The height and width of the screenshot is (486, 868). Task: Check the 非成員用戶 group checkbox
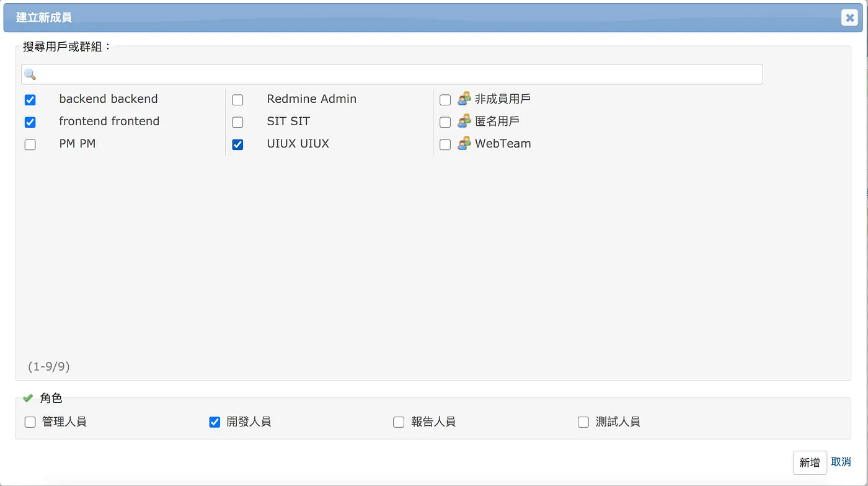point(445,100)
